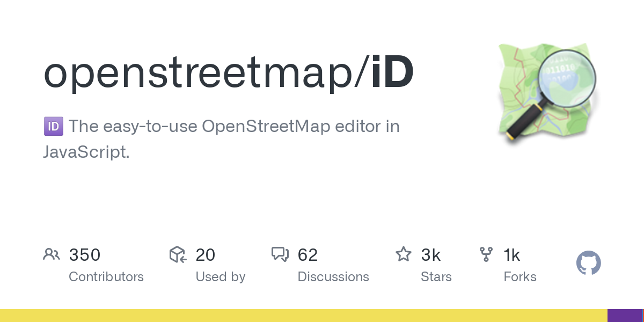Click the 62 discussions count

coord(308,255)
